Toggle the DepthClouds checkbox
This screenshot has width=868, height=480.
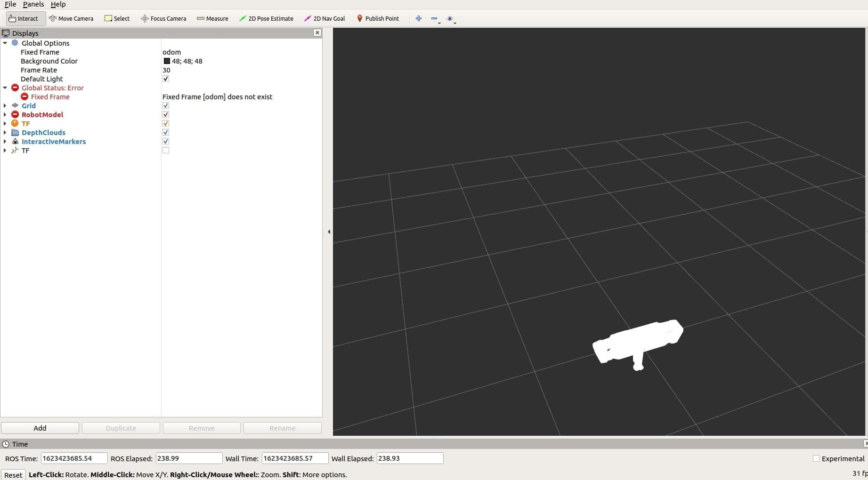(166, 132)
